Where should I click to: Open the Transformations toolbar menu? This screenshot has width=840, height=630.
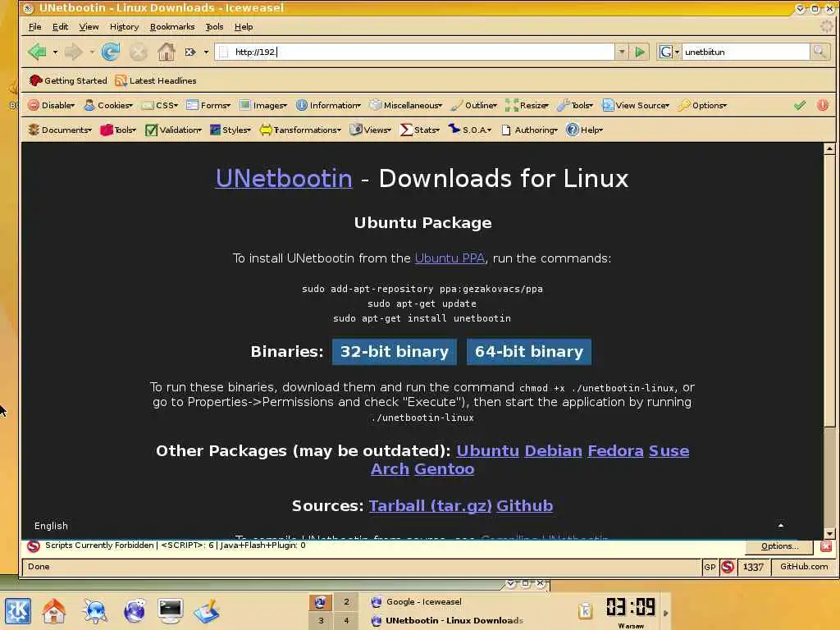click(300, 130)
